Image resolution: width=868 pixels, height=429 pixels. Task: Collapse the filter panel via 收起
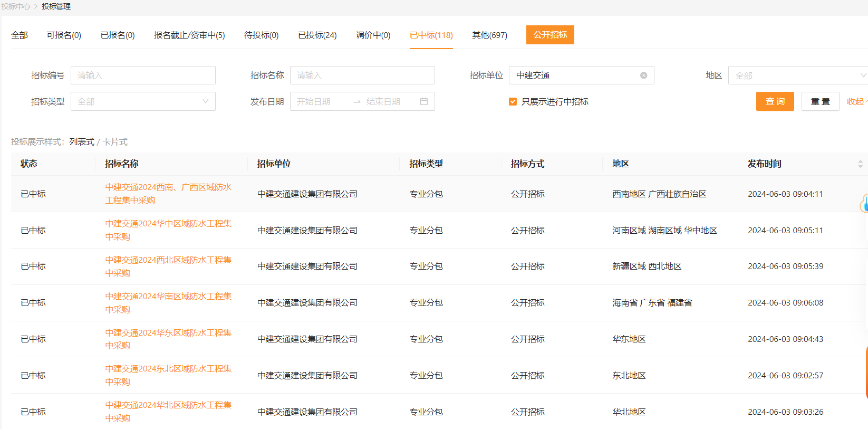857,101
